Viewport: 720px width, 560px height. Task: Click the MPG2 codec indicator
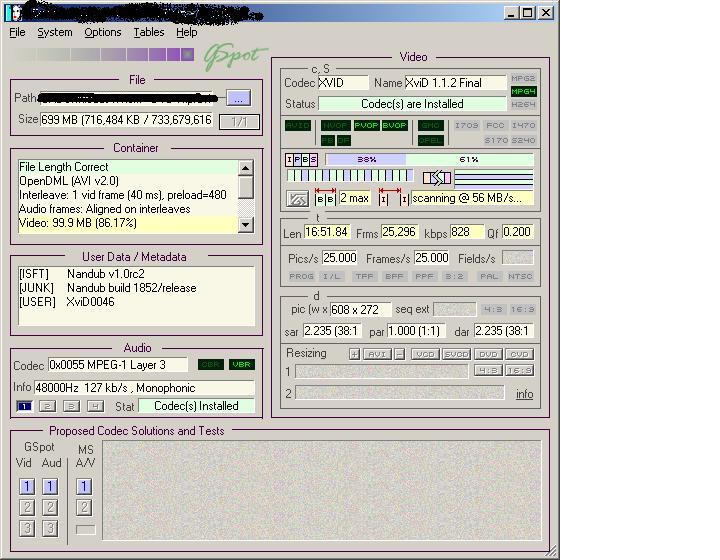tap(523, 78)
